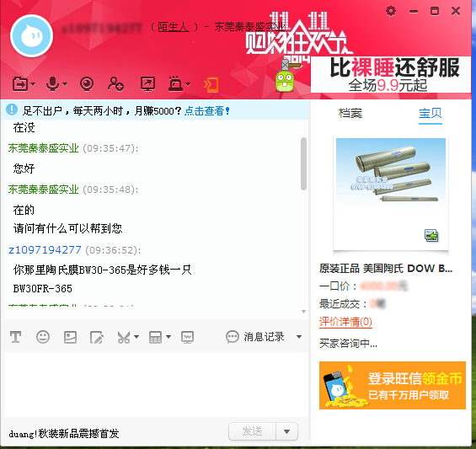476x449 pixels.
Task: Click the 买家咨询中... status text
Action: [x=348, y=344]
